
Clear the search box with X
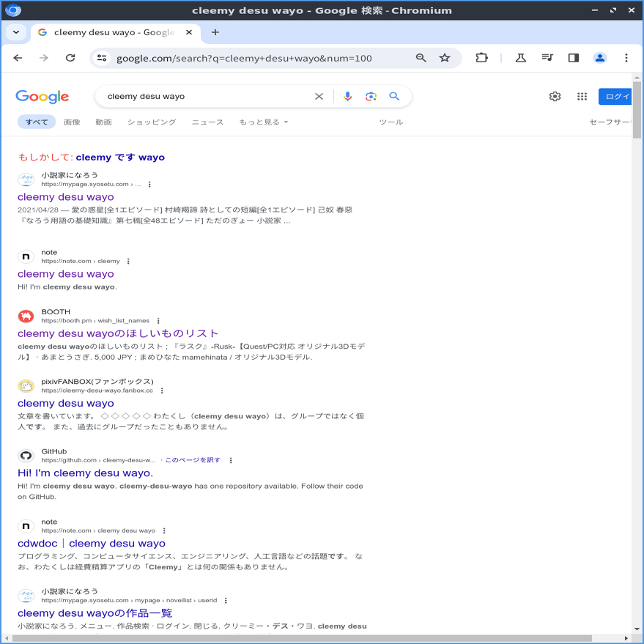pos(319,97)
